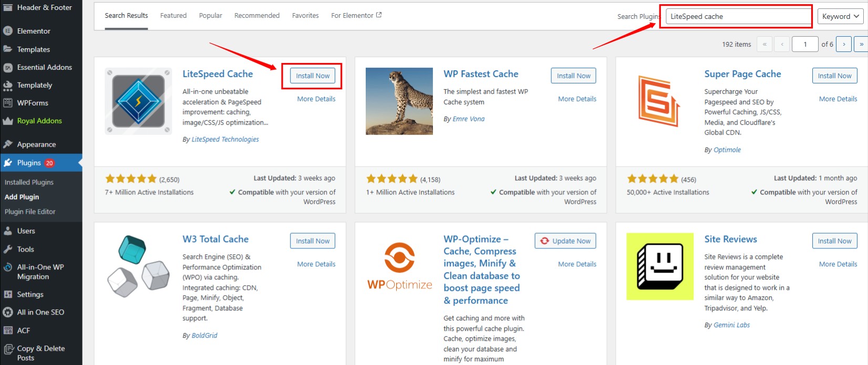Viewport: 868px width, 365px height.
Task: Open the Add Plugin submenu item
Action: tap(22, 197)
